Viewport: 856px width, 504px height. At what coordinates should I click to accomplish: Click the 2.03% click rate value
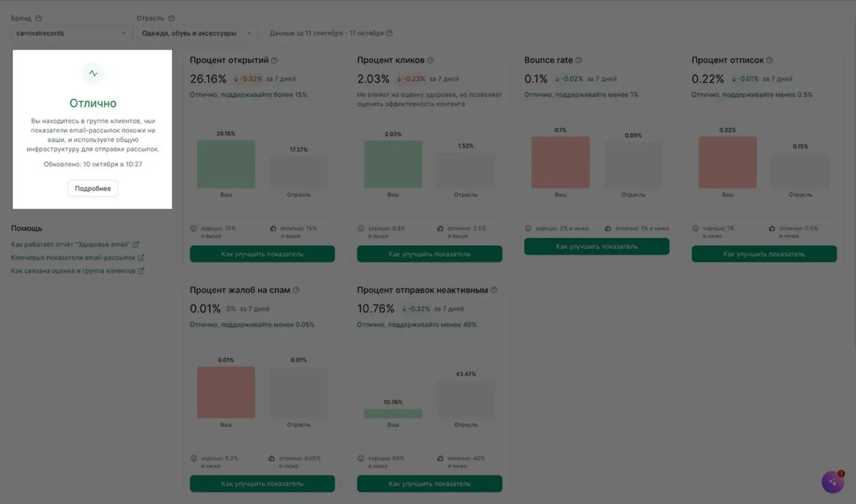pyautogui.click(x=373, y=79)
